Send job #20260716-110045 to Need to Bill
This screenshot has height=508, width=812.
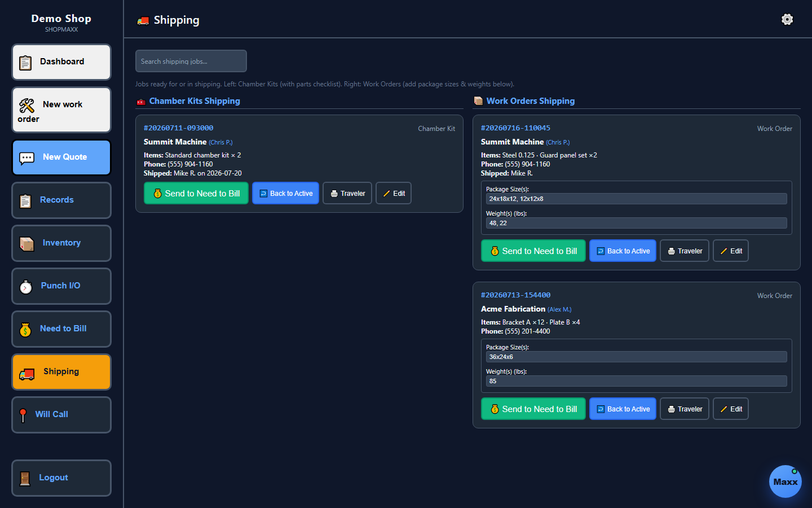[533, 251]
